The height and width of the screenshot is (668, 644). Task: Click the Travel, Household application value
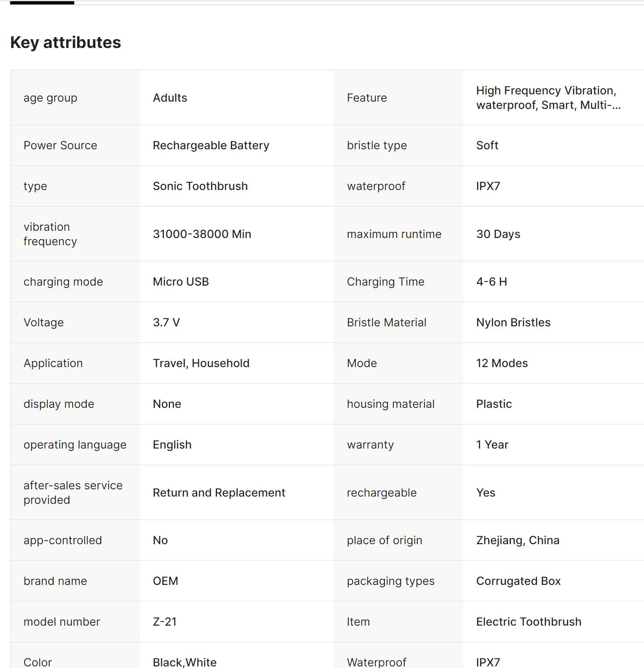click(201, 363)
